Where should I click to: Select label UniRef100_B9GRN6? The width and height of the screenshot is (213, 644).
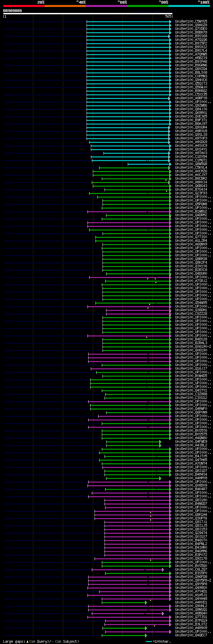point(191,65)
